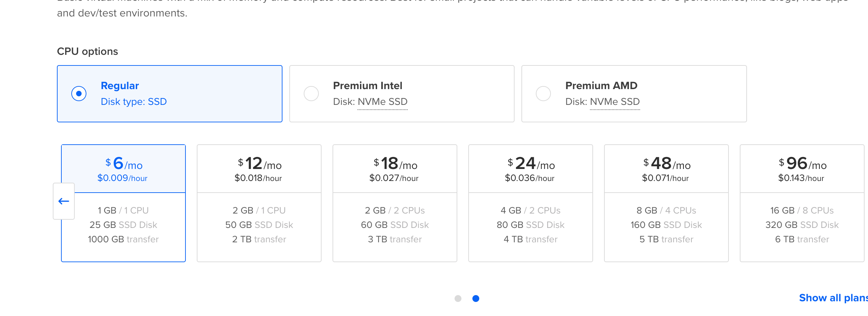Click the active second carousel page dot

(x=476, y=299)
